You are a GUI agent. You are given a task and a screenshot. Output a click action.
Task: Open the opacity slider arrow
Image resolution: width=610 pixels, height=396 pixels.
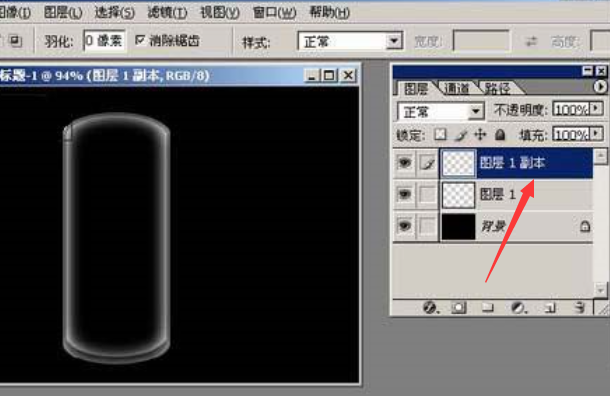click(x=596, y=109)
